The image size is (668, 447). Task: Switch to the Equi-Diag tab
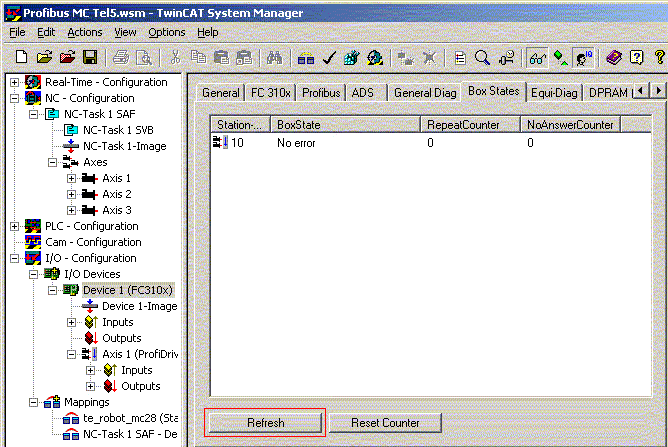(554, 92)
